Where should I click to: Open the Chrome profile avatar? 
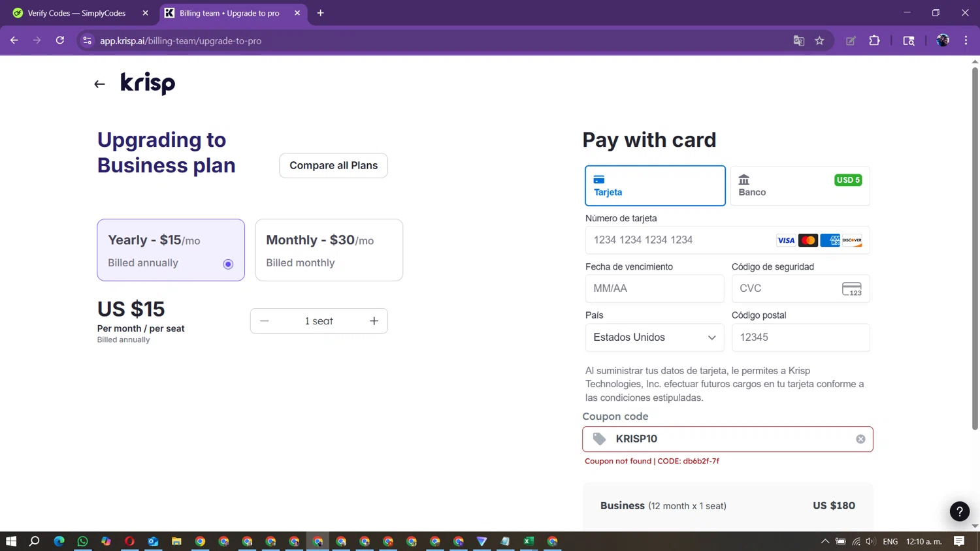pos(943,40)
